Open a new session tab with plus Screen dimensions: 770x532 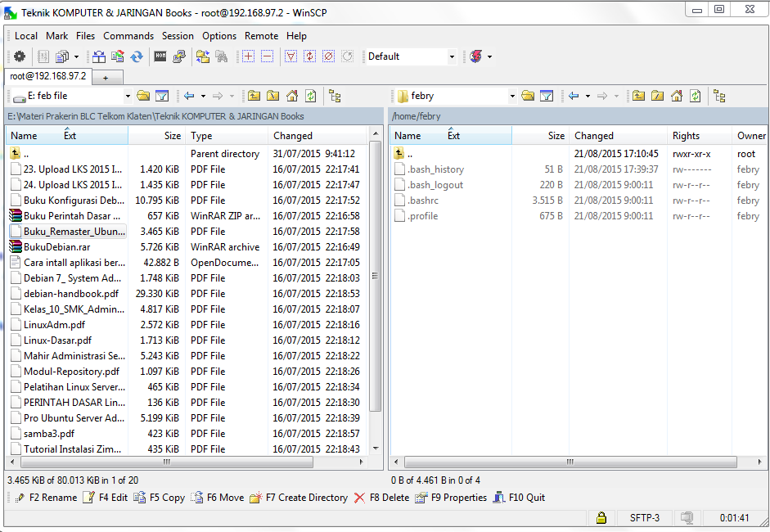pos(106,78)
